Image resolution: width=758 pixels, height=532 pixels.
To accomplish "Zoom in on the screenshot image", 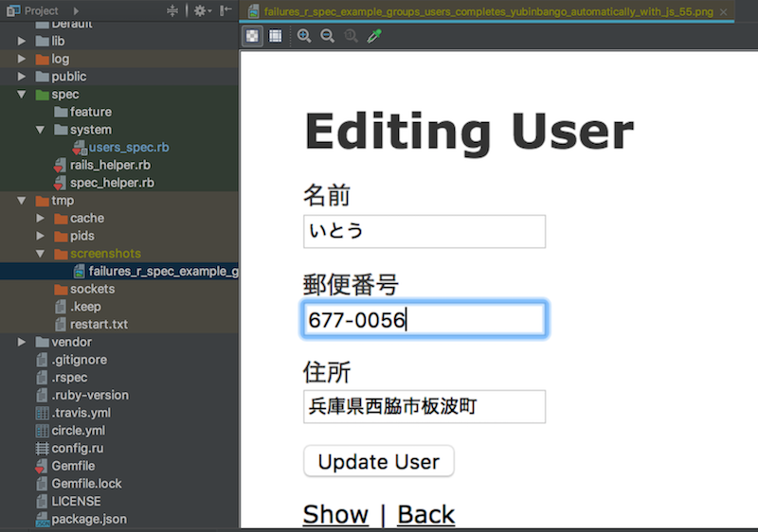I will [x=304, y=36].
